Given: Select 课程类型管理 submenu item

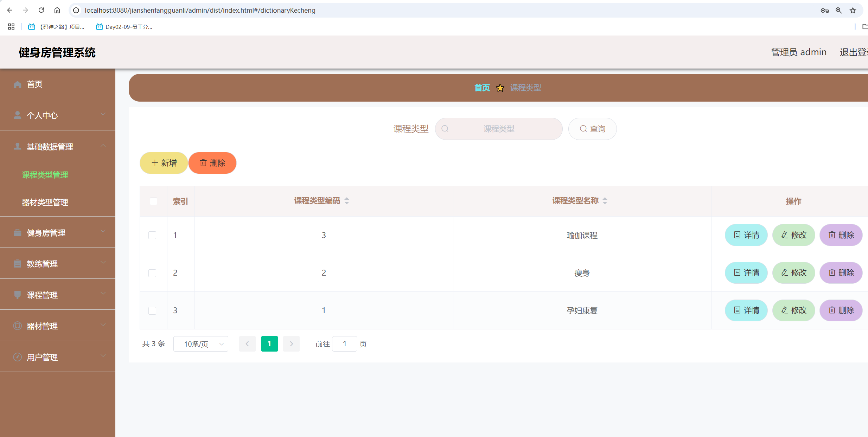Looking at the screenshot, I should pyautogui.click(x=45, y=175).
